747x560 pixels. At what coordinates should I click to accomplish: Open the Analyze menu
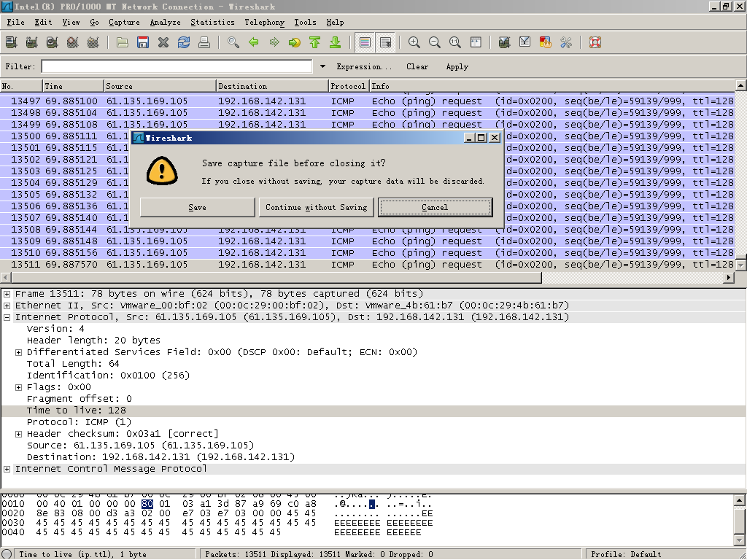pyautogui.click(x=166, y=23)
